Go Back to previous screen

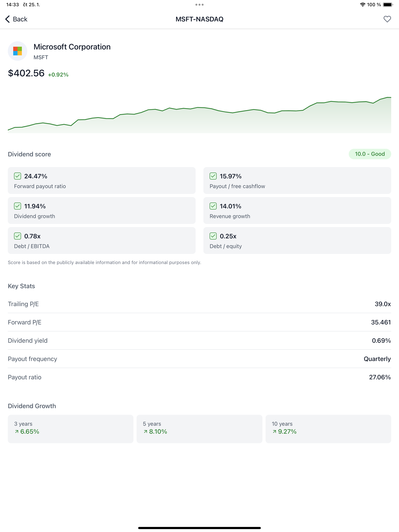click(x=16, y=19)
